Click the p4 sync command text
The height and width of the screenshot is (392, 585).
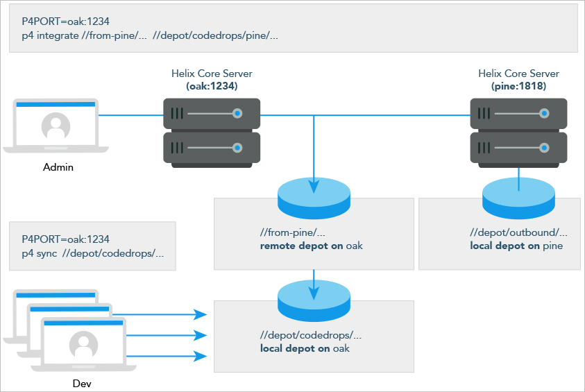pyautogui.click(x=92, y=253)
